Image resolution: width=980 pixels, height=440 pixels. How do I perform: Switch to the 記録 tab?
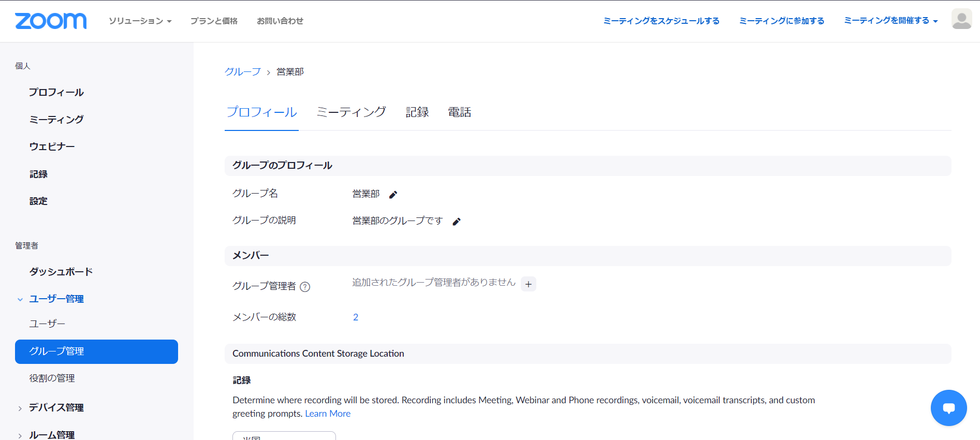pyautogui.click(x=417, y=112)
